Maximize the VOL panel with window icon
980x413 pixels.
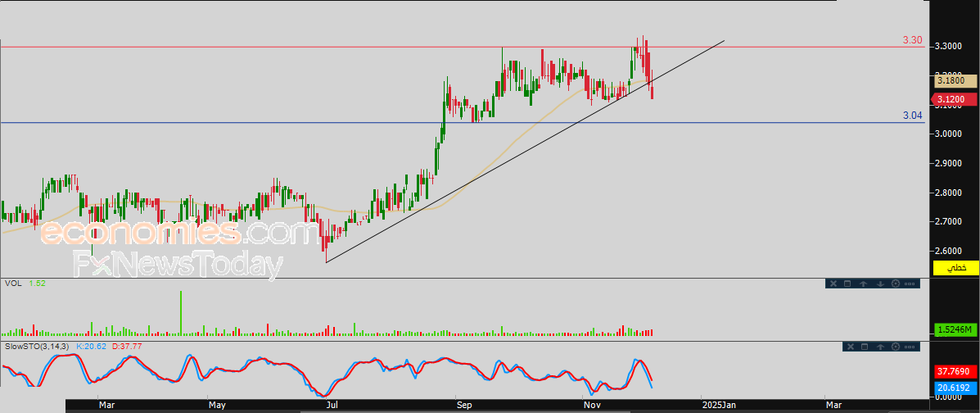click(847, 284)
